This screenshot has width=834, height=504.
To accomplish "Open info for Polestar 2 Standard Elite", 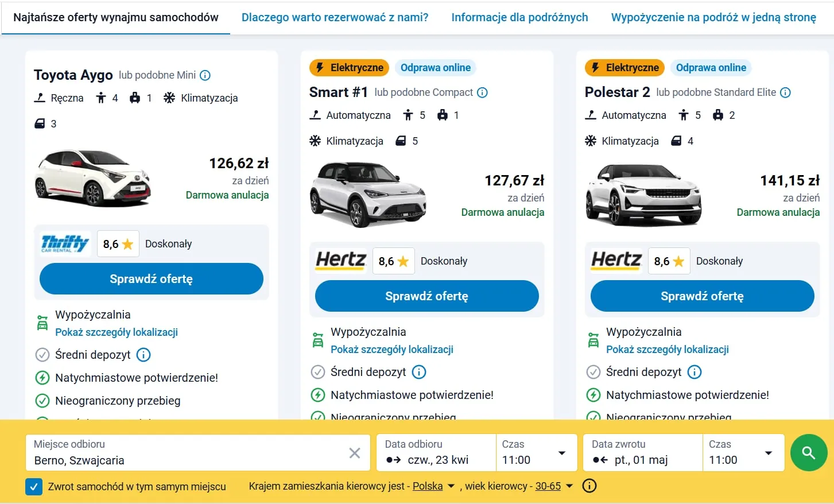I will coord(786,92).
